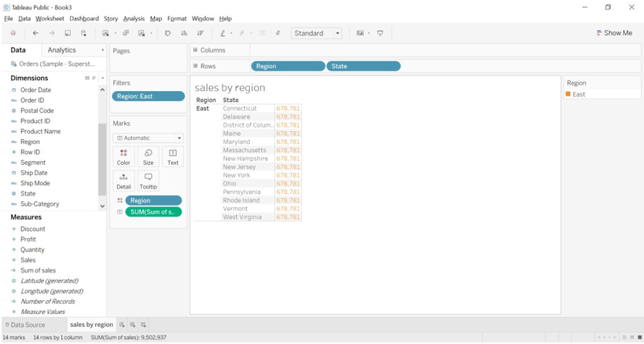This screenshot has height=344, width=644.
Task: Select Number of Records measure
Action: point(48,302)
